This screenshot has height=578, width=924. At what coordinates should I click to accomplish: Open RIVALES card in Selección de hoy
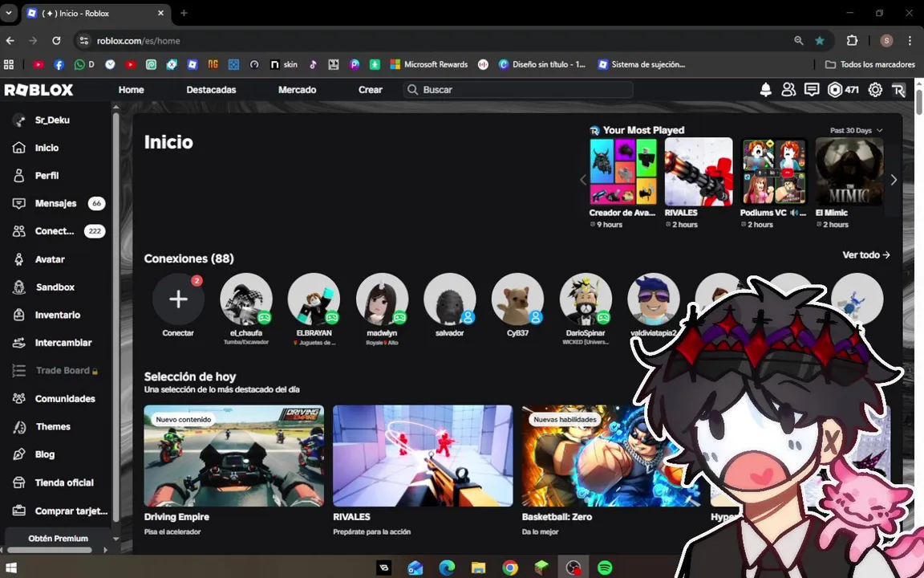tap(423, 455)
